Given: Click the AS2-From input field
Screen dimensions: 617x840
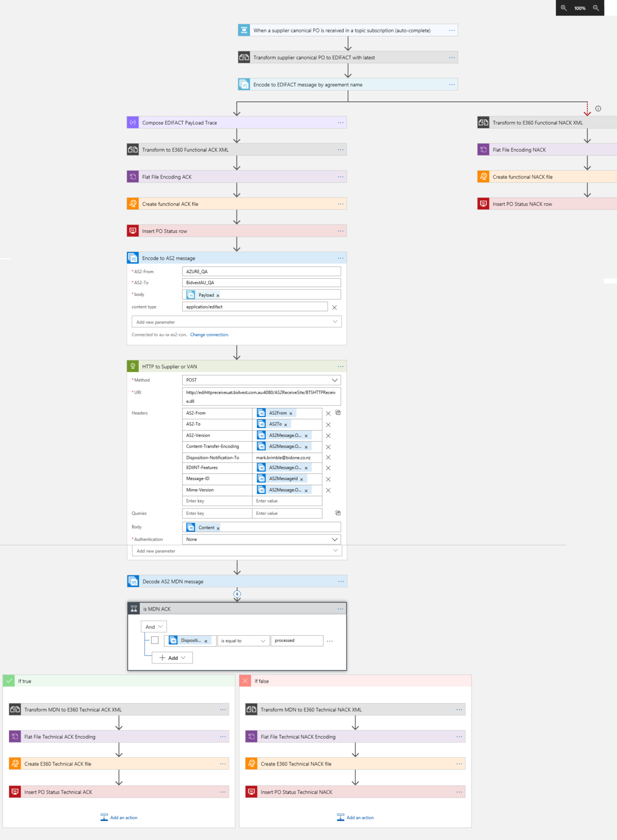Looking at the screenshot, I should tap(261, 272).
